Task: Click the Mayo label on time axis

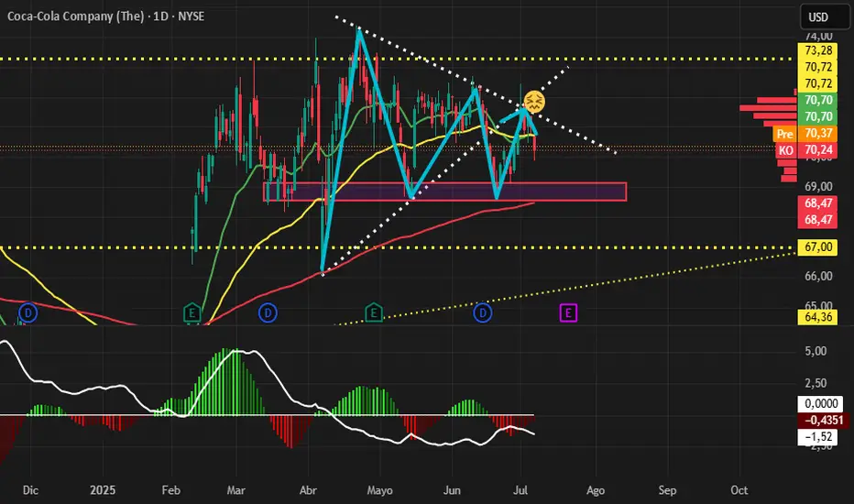Action: (x=379, y=490)
